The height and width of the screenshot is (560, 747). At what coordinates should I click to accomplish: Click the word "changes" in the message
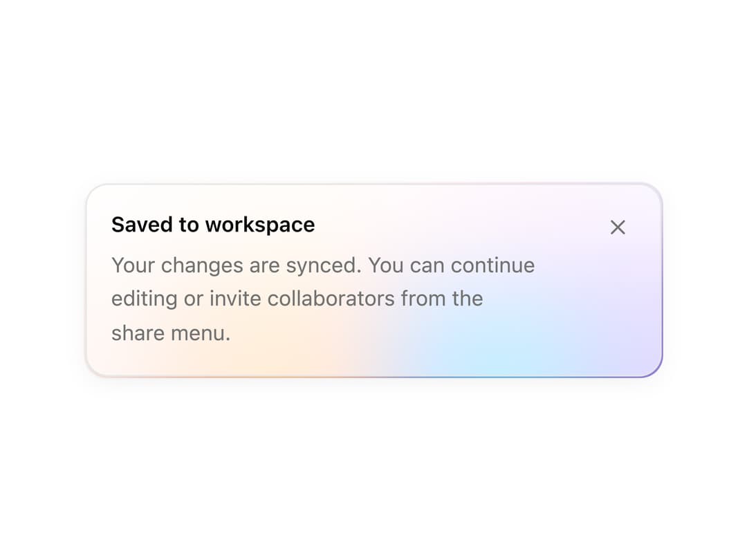click(x=202, y=266)
